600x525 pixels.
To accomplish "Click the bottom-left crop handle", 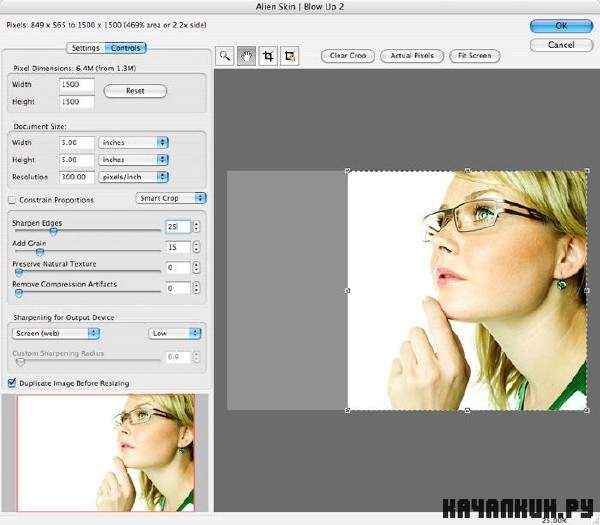I will 347,411.
